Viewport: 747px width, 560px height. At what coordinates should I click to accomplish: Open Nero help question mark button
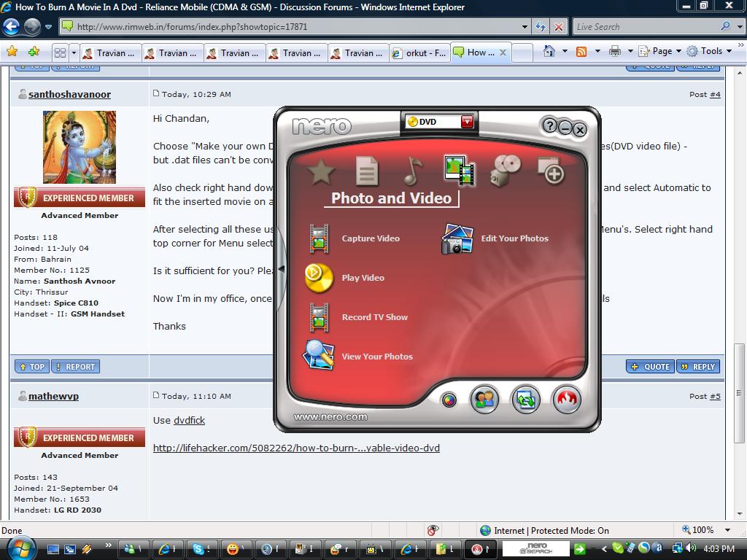click(549, 125)
